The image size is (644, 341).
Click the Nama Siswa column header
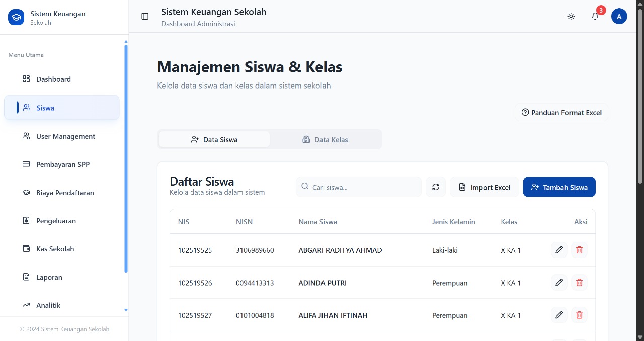click(x=318, y=222)
